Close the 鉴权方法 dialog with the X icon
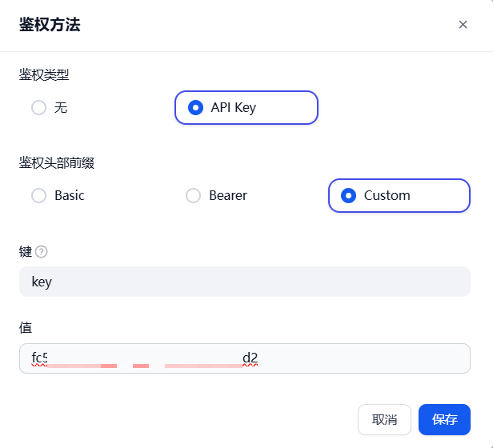 [463, 25]
